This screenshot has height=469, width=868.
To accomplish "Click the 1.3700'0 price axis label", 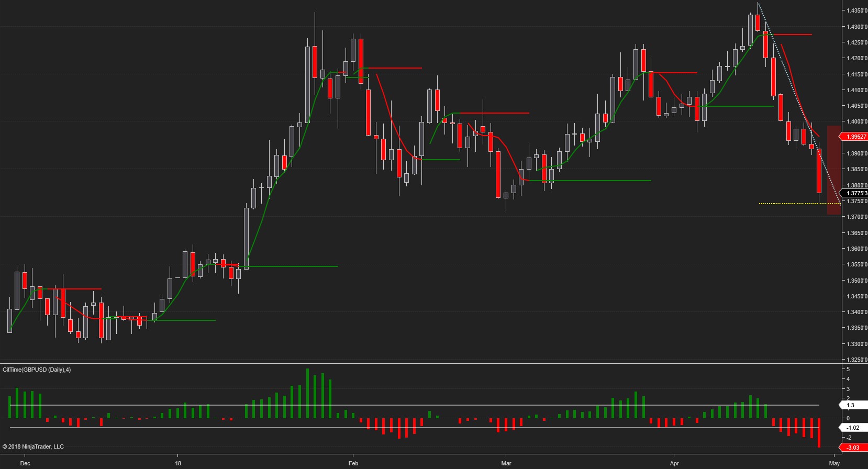I will coord(856,217).
